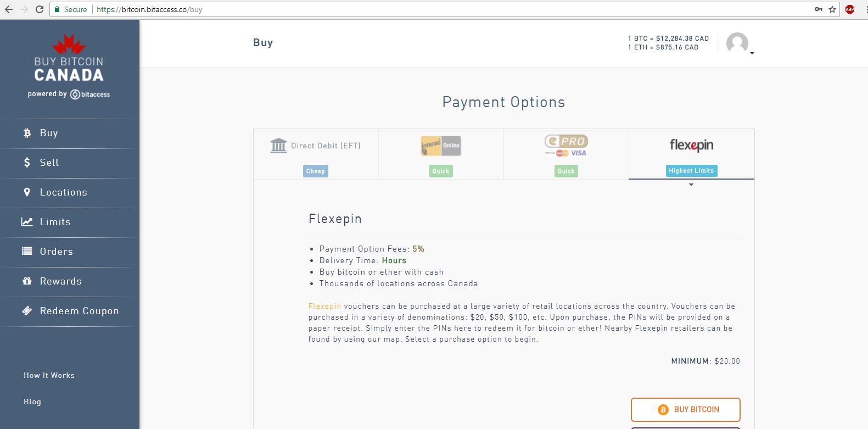The width and height of the screenshot is (868, 429).
Task: Open Rewards in the sidebar
Action: (x=70, y=282)
